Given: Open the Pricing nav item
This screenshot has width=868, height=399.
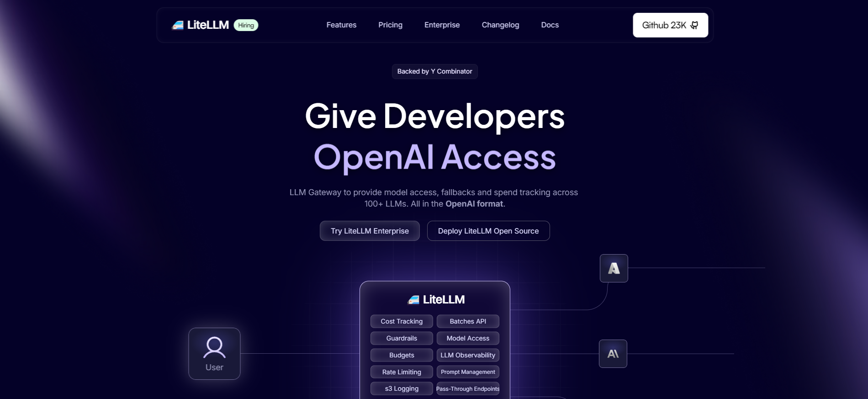Looking at the screenshot, I should 390,25.
